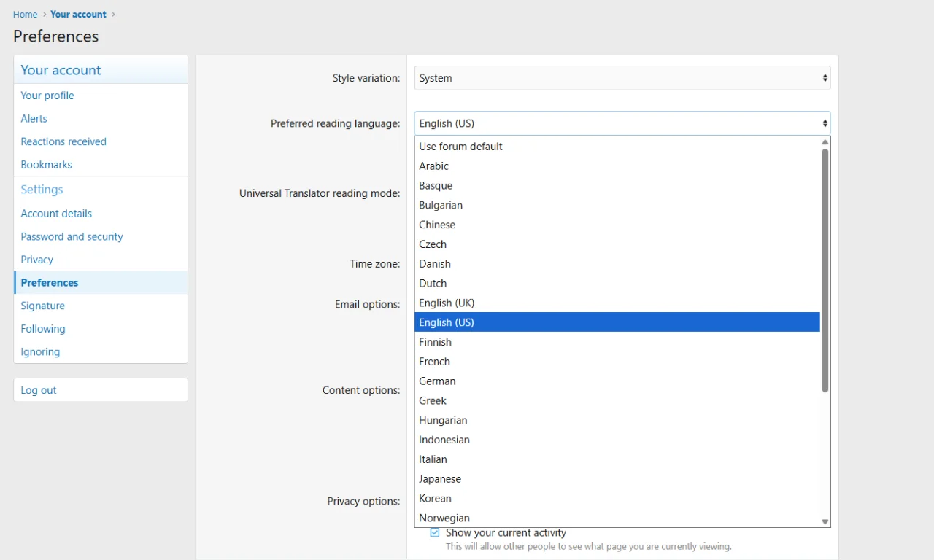The image size is (934, 560).
Task: Choose English (UK) in the language list
Action: tap(617, 303)
